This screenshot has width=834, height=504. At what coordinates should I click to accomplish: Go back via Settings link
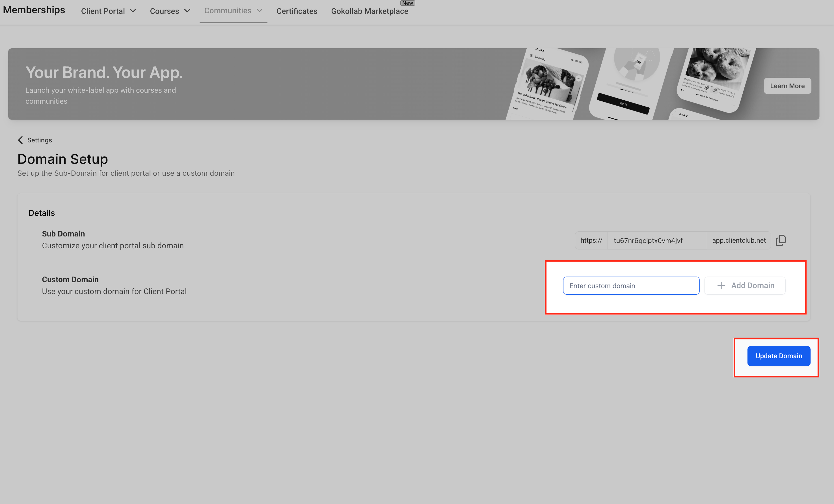coord(39,140)
